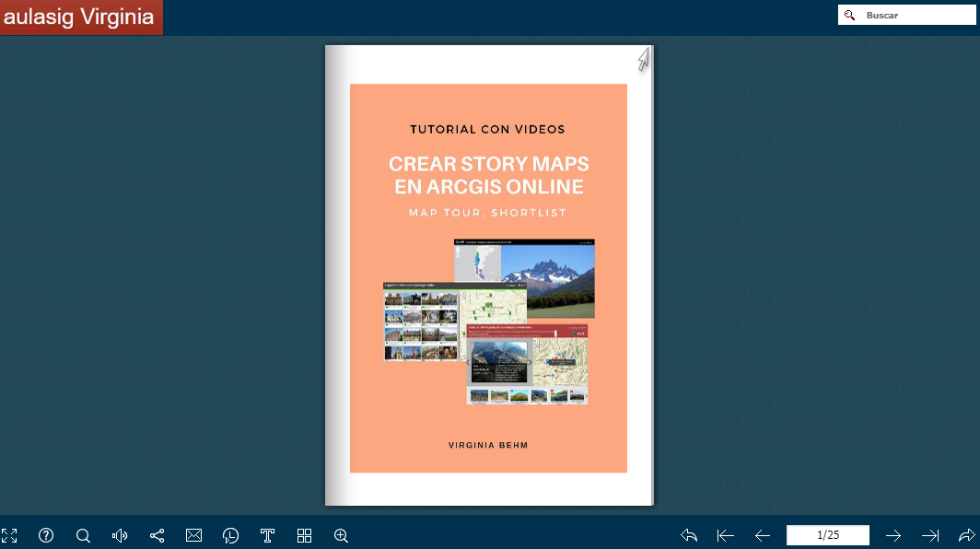Click the zoom in magnifier plus icon

(x=341, y=536)
